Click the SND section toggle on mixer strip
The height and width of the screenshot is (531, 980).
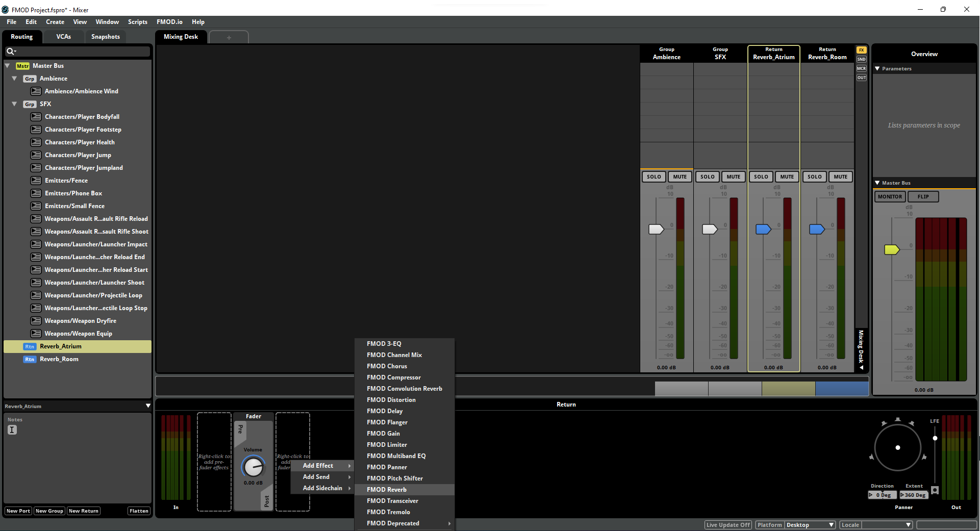[862, 59]
